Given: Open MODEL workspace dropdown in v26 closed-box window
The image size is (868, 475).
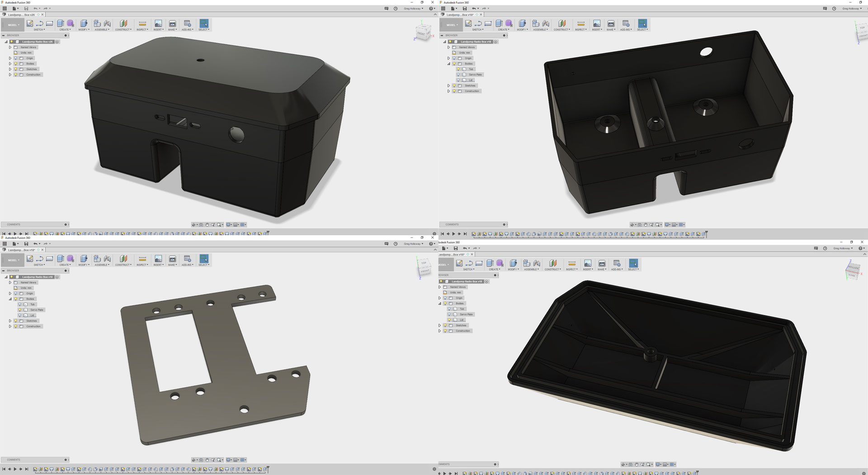Looking at the screenshot, I should tap(12, 25).
